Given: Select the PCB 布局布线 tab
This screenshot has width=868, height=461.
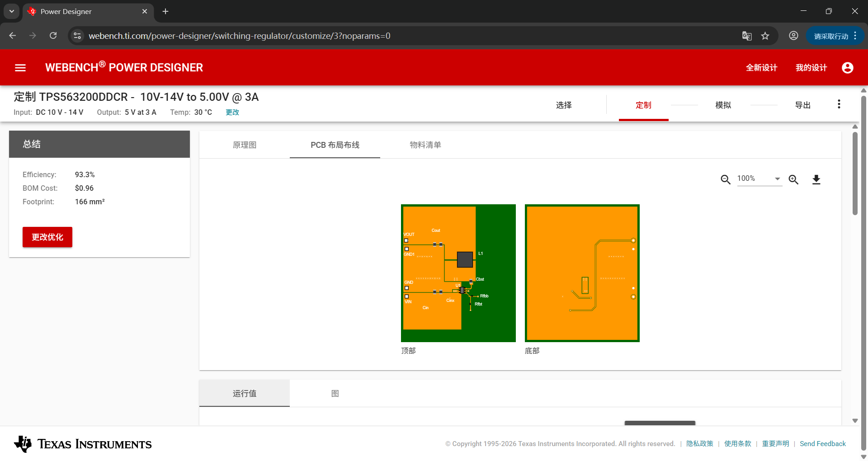Looking at the screenshot, I should point(335,145).
